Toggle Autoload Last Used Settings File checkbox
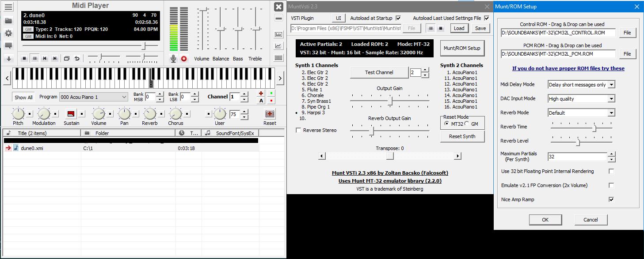The height and width of the screenshot is (259, 644). (487, 18)
